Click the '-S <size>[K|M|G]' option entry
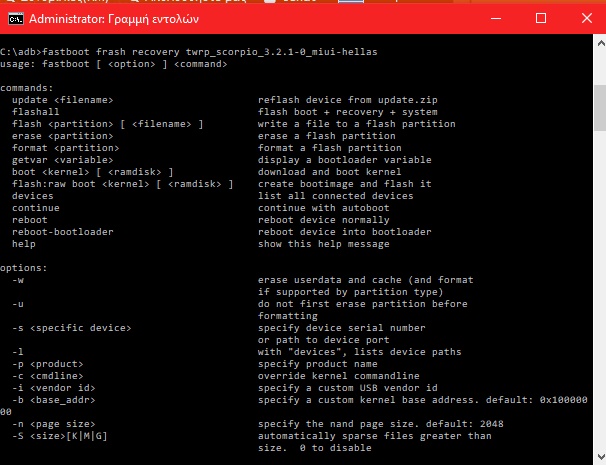 click(x=60, y=436)
